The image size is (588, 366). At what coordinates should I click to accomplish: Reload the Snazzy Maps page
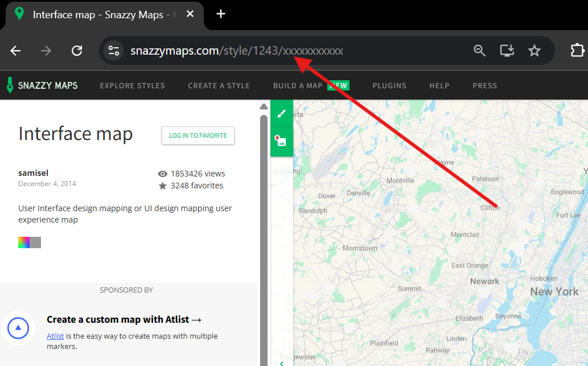click(x=77, y=51)
